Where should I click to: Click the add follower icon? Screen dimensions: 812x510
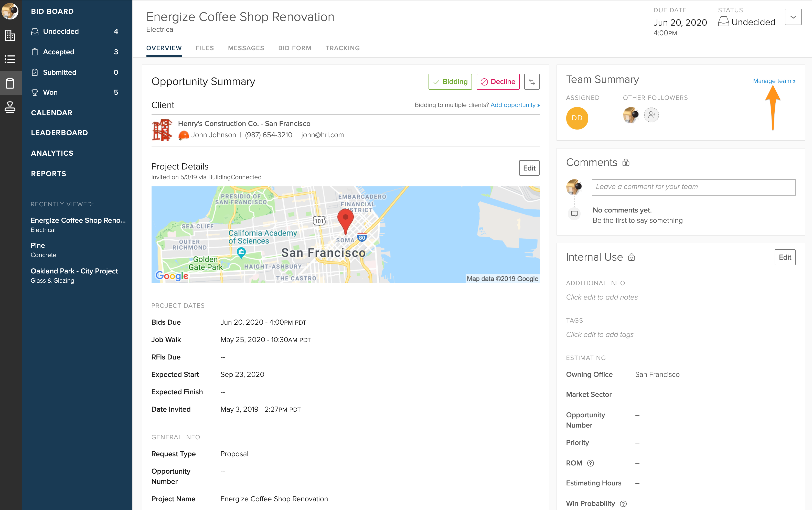pyautogui.click(x=651, y=115)
